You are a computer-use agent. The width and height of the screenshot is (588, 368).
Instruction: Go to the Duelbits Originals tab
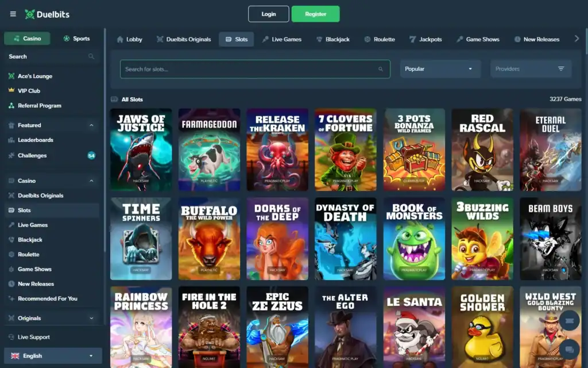point(184,39)
